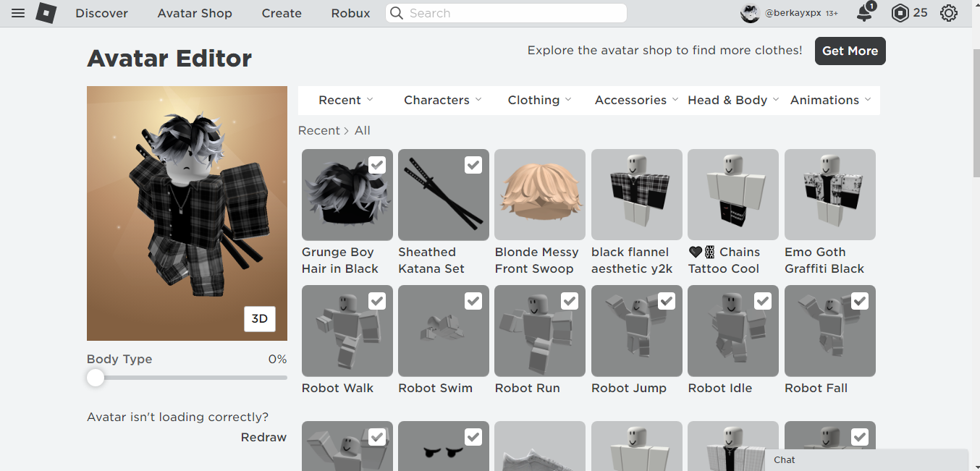Click the berkayxpx profile avatar icon

pyautogui.click(x=750, y=13)
